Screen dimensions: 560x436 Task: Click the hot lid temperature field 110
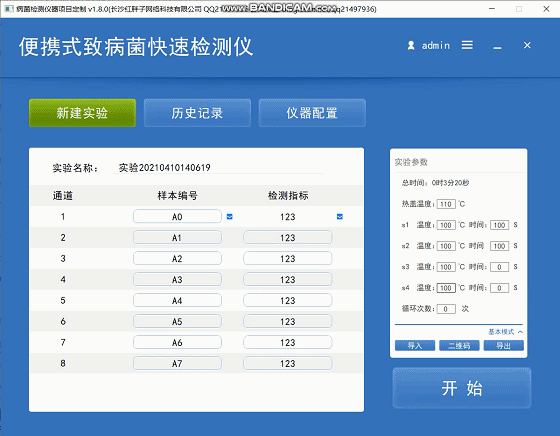click(446, 204)
